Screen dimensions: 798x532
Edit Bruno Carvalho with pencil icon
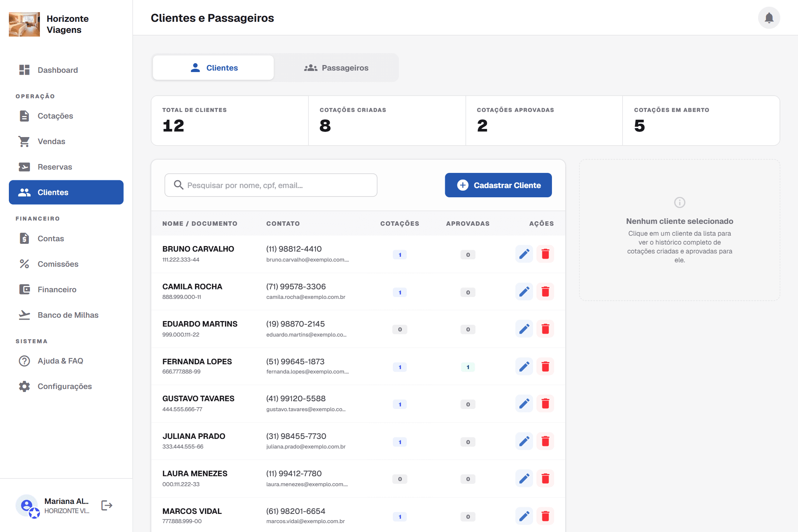[524, 254]
